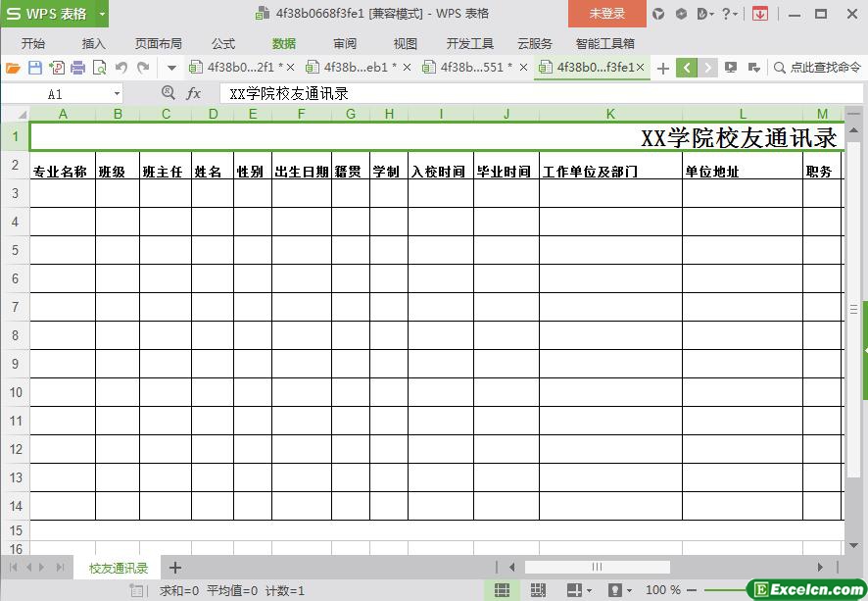Click the 未登录 login button
868x601 pixels.
click(x=607, y=14)
